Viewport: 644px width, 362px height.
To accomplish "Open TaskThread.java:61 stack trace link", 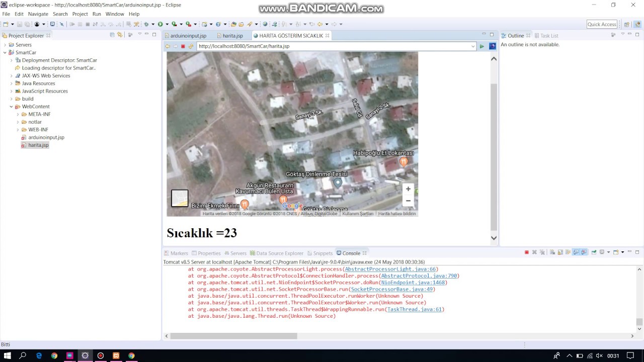I will [x=414, y=309].
